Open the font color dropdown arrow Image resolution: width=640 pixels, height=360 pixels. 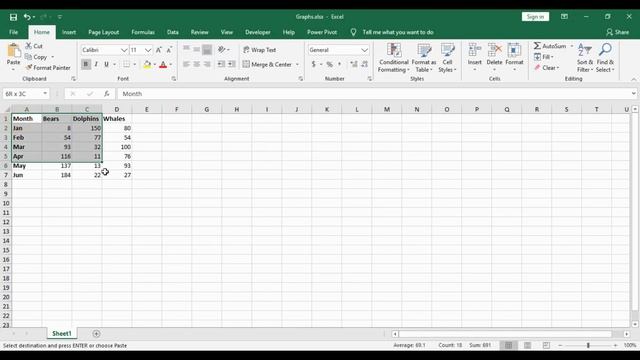pyautogui.click(x=171, y=64)
